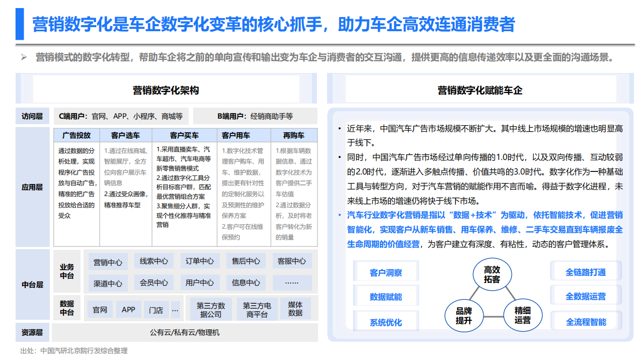The image size is (644, 362).
Task: Select the 品牌提升 circle
Action: click(463, 316)
